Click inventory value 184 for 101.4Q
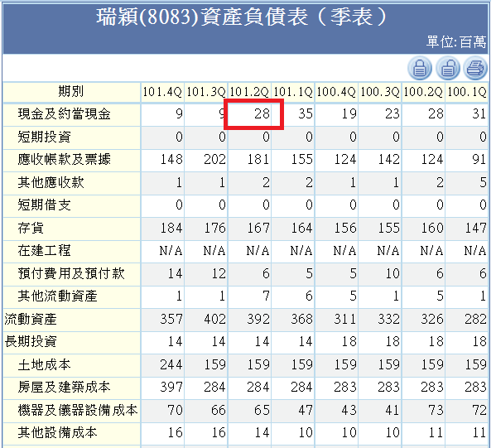The image size is (496, 448). click(x=171, y=228)
